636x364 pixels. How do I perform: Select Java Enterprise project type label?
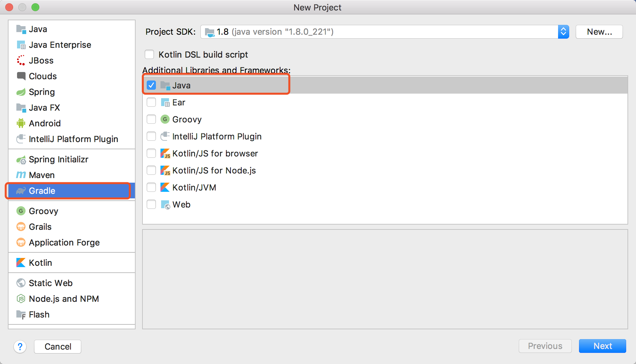pyautogui.click(x=60, y=45)
